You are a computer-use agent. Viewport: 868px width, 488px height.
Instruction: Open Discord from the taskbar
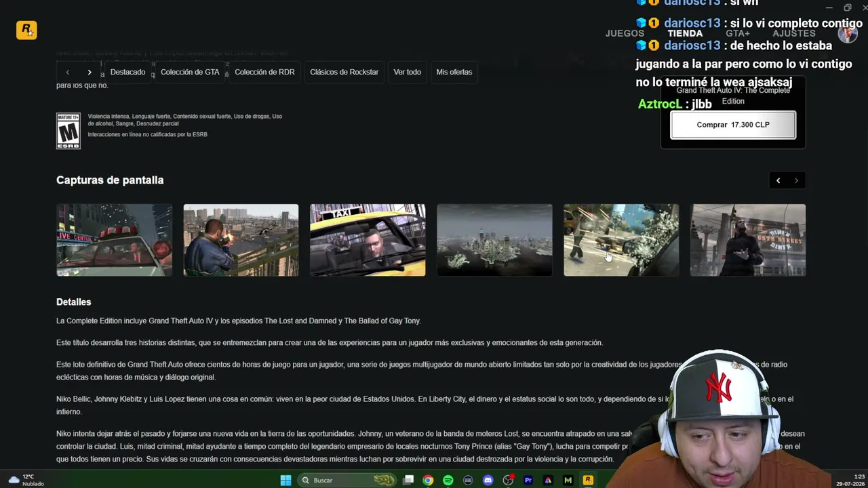click(488, 481)
